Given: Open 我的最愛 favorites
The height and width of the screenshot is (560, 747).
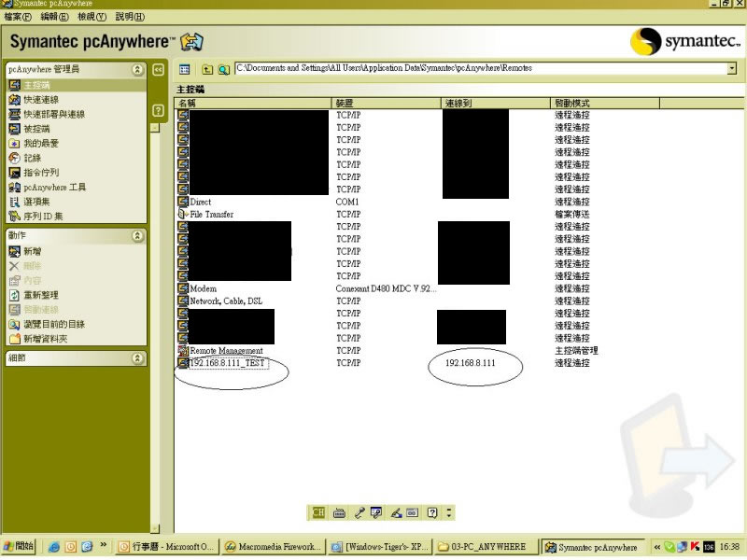Looking at the screenshot, I should [x=41, y=144].
